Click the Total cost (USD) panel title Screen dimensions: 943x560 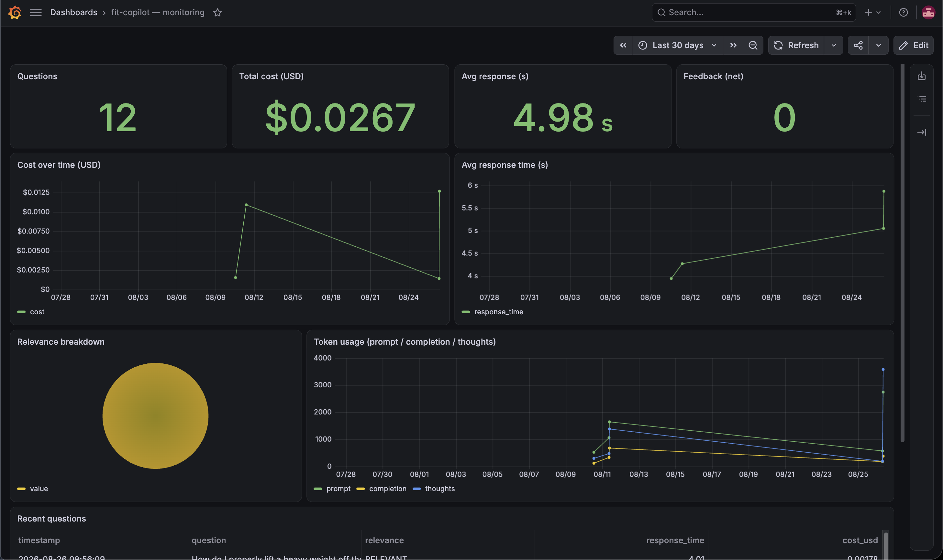(x=272, y=76)
